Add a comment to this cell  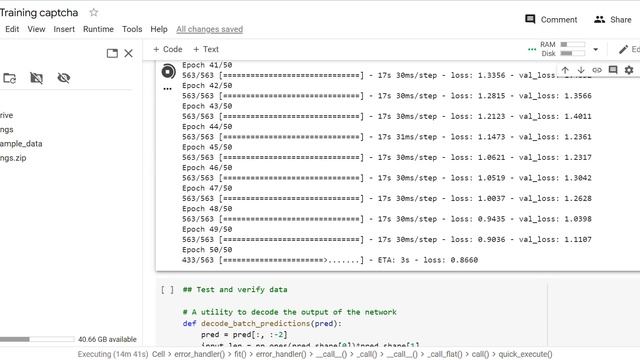click(x=613, y=70)
